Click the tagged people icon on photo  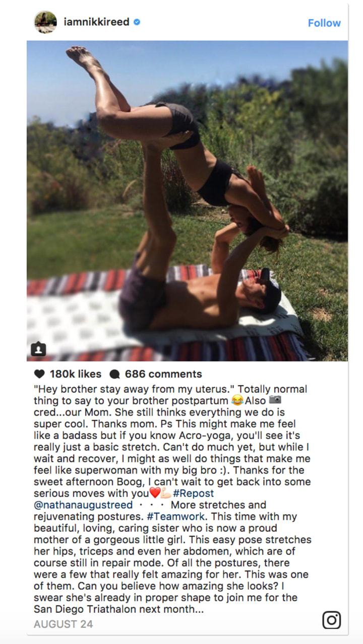pyautogui.click(x=39, y=349)
